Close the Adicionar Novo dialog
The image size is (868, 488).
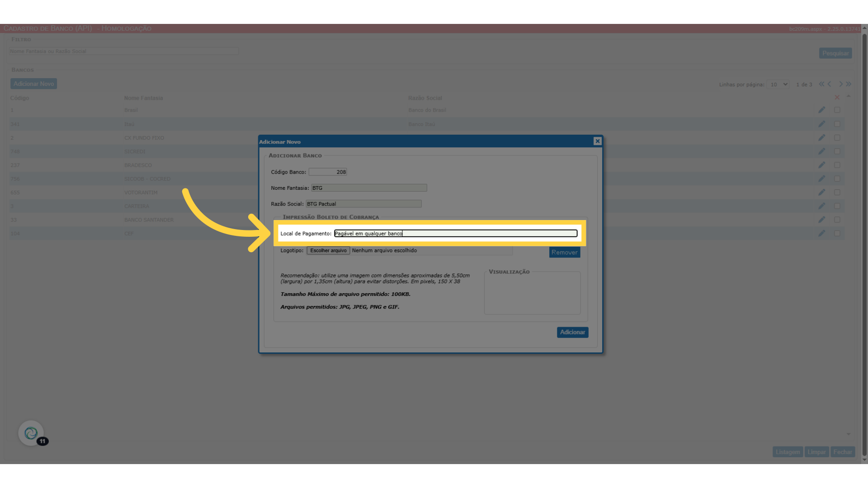pyautogui.click(x=597, y=141)
